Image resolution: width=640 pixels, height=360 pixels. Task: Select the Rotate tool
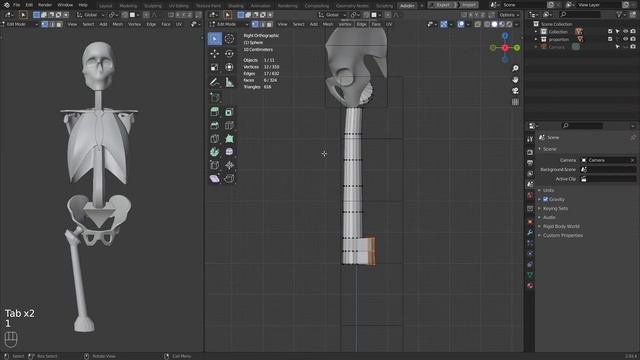point(229,54)
